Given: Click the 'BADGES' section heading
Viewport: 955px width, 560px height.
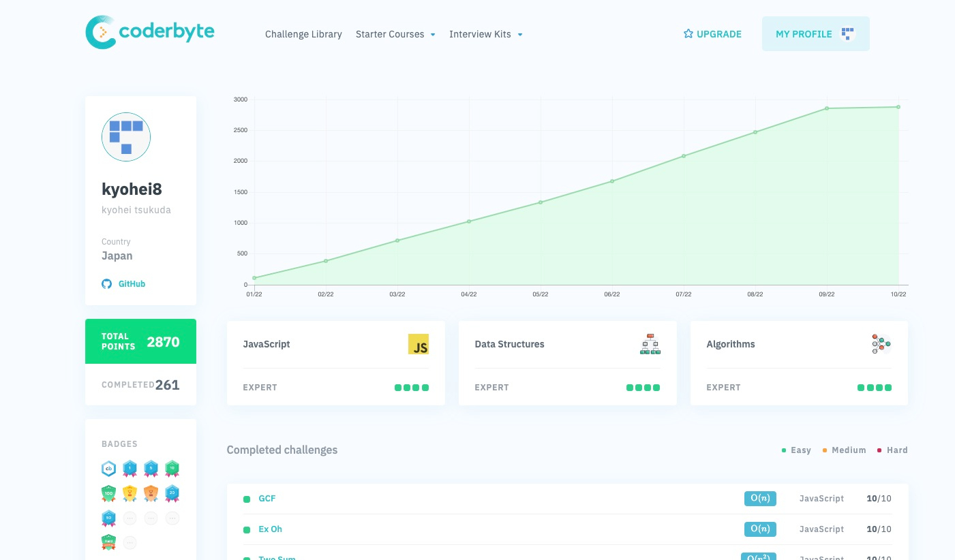Looking at the screenshot, I should pos(119,444).
